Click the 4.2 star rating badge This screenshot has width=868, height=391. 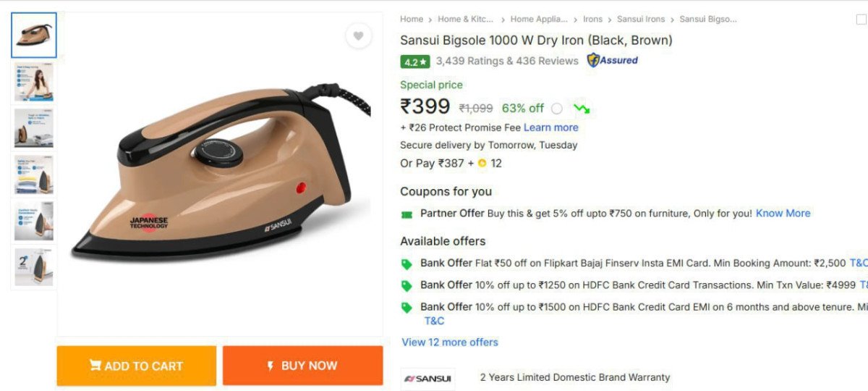(415, 62)
